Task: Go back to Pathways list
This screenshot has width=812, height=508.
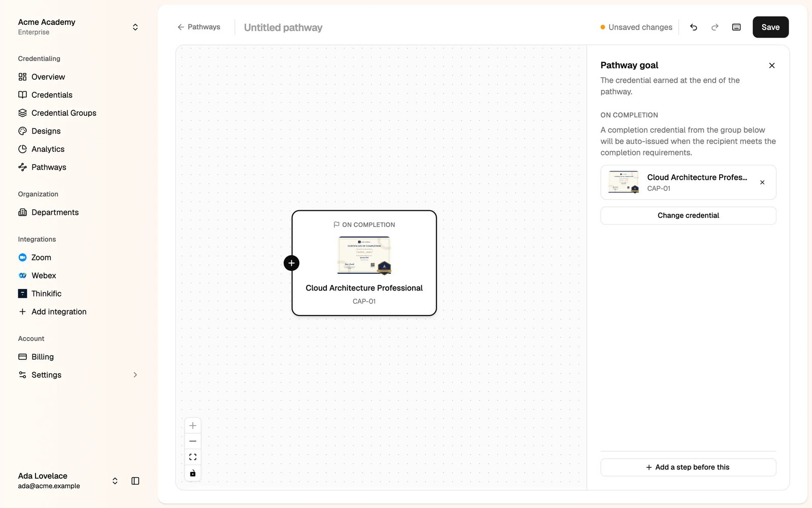Action: point(199,27)
